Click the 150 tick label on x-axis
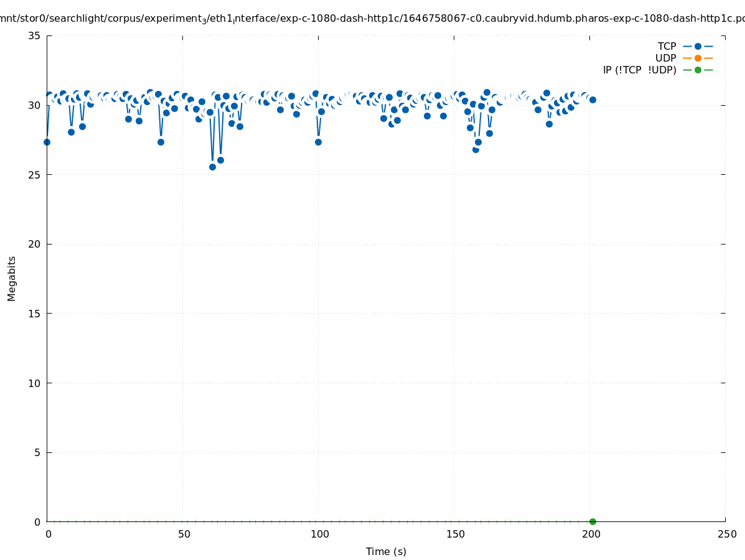The width and height of the screenshot is (745, 560). pyautogui.click(x=455, y=534)
